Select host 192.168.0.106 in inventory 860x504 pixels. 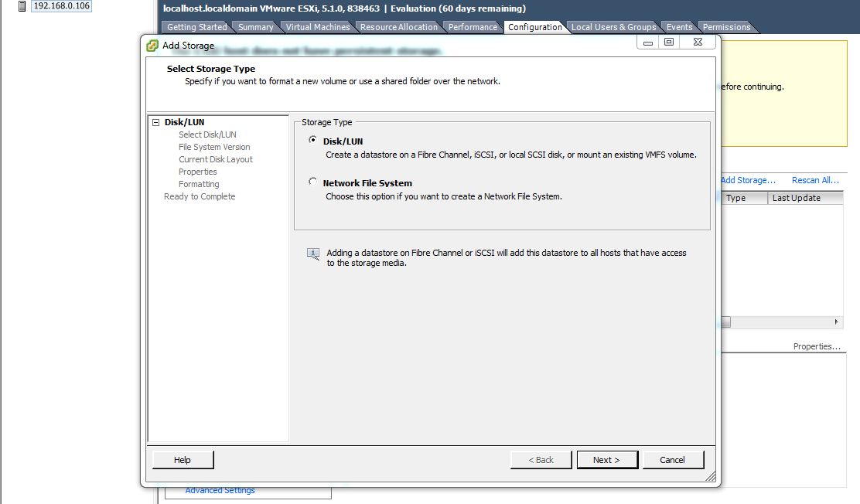(61, 6)
